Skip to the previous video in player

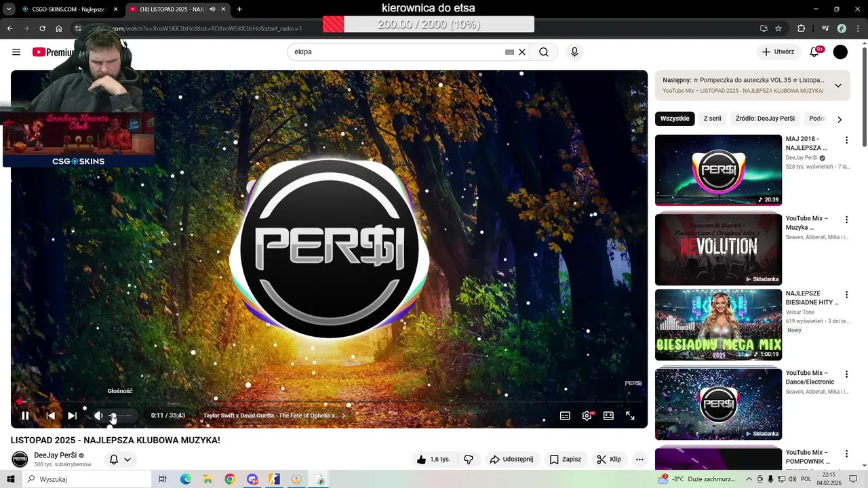pos(50,415)
